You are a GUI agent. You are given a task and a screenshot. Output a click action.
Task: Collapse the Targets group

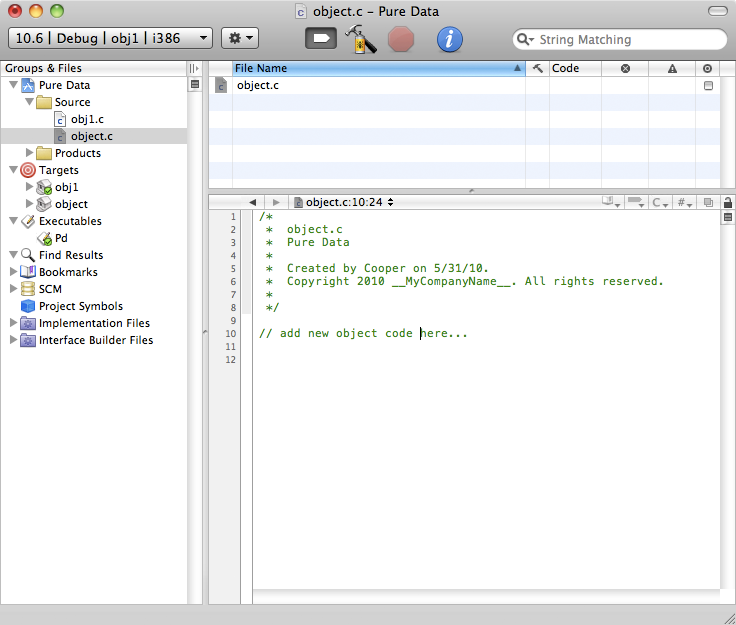click(14, 170)
